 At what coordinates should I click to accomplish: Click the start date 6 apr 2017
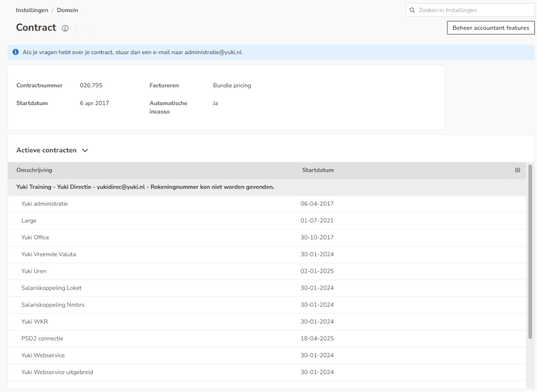(95, 103)
